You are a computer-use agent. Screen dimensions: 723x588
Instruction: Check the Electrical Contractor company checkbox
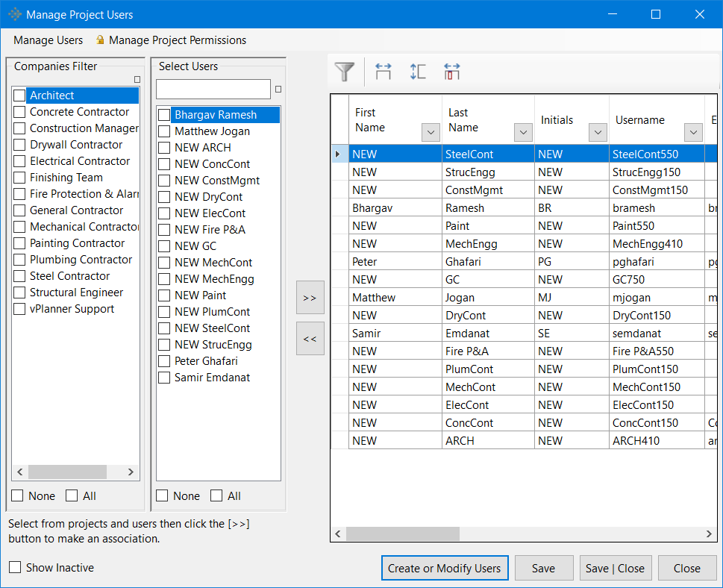tap(19, 161)
